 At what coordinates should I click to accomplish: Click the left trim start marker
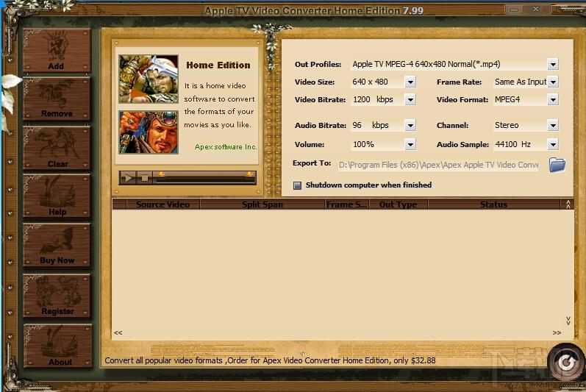tap(161, 174)
